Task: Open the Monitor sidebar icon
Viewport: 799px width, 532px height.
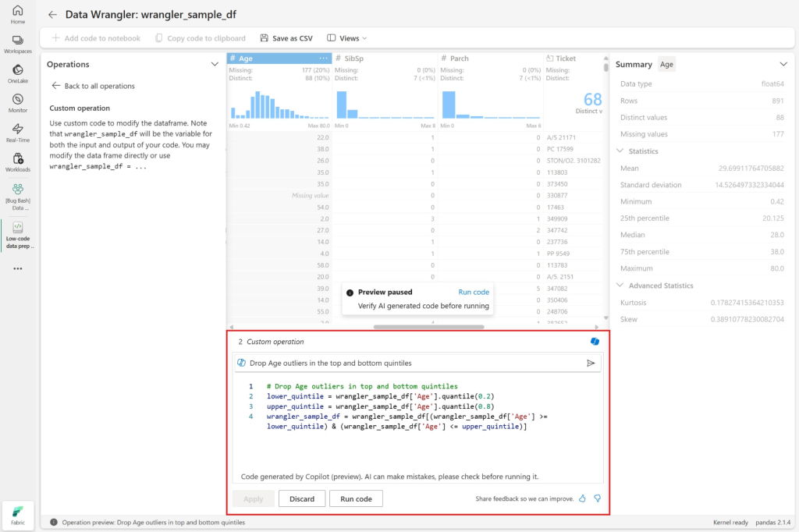Action: [x=17, y=103]
